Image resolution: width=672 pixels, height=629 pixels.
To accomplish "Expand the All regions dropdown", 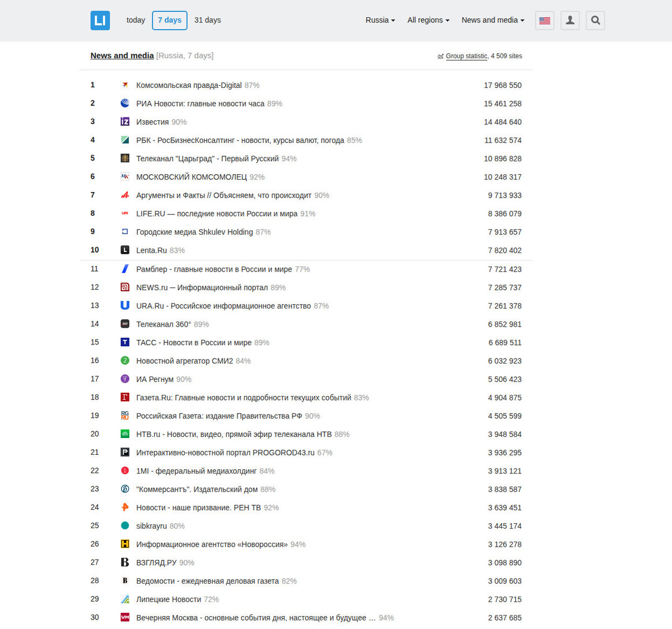I will coord(428,20).
